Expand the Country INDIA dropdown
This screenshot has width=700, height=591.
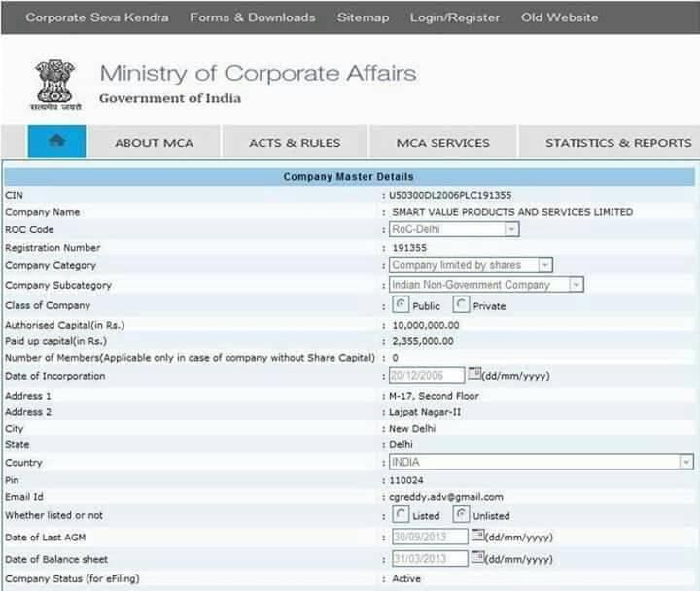686,462
